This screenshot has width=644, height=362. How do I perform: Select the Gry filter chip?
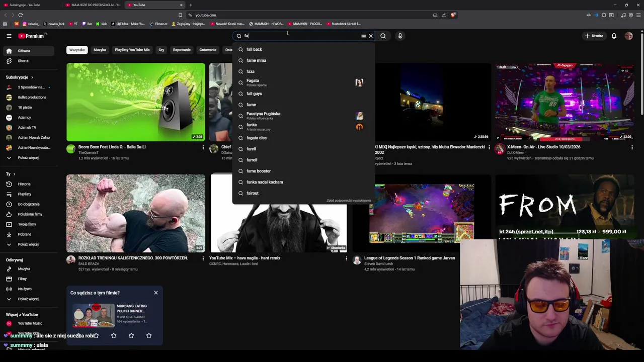coord(162,50)
